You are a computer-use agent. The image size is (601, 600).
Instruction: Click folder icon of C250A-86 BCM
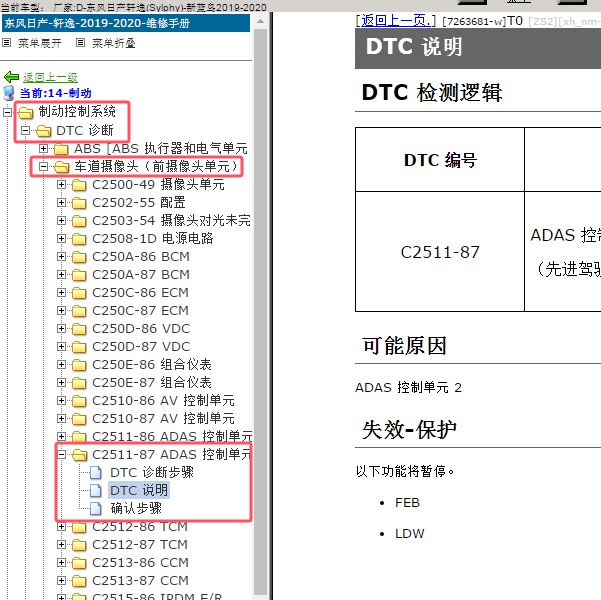(79, 257)
